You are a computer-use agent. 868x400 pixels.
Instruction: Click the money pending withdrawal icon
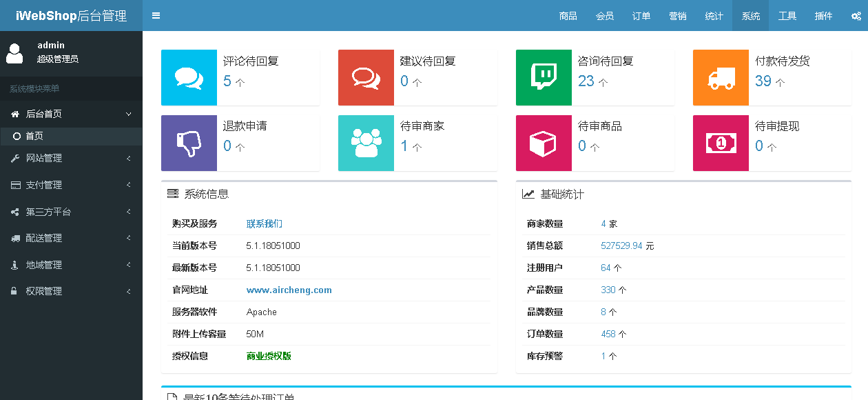coord(721,143)
